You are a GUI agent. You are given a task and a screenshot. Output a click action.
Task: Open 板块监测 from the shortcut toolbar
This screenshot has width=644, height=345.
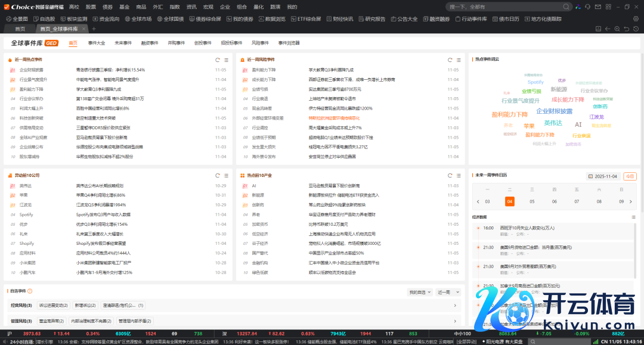click(73, 19)
